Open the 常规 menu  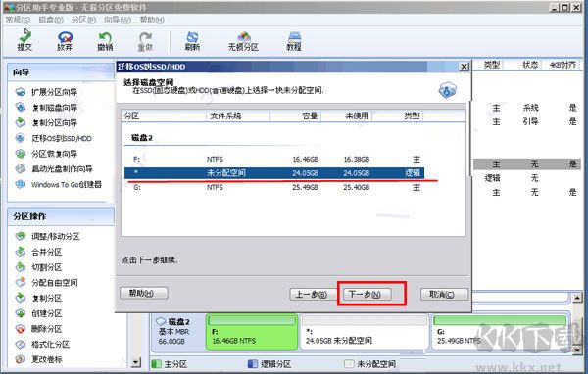click(18, 20)
